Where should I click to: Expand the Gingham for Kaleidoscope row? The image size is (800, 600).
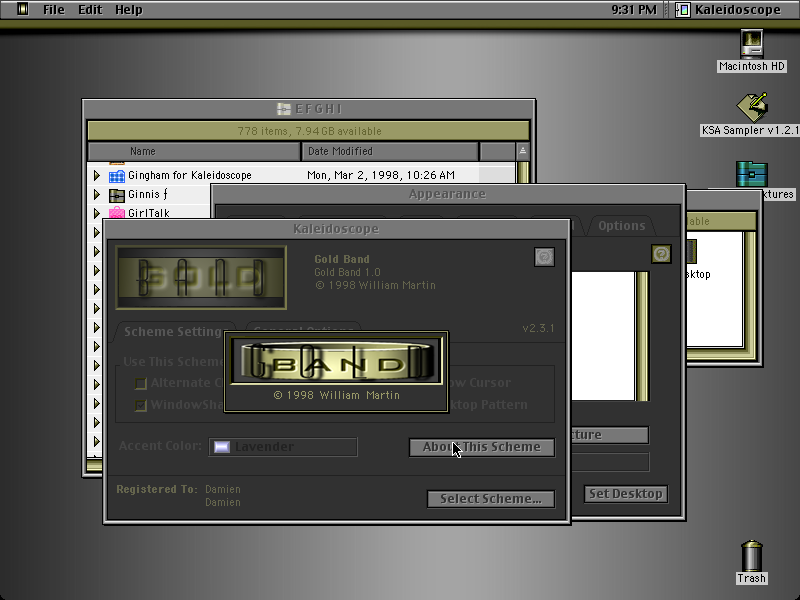(x=97, y=176)
